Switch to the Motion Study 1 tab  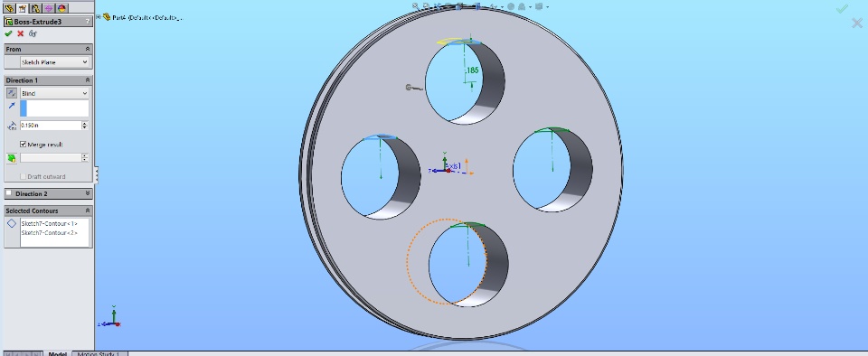tap(99, 353)
